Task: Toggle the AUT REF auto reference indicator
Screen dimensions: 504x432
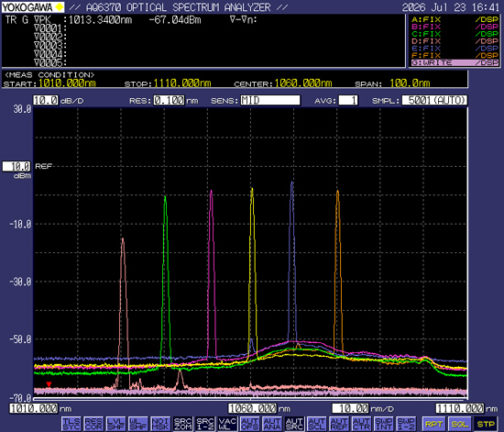Action: click(339, 424)
